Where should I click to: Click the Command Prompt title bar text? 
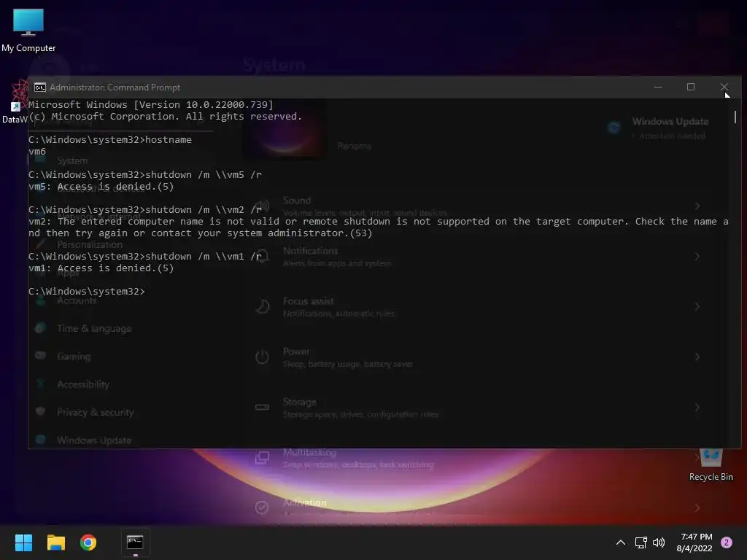115,87
